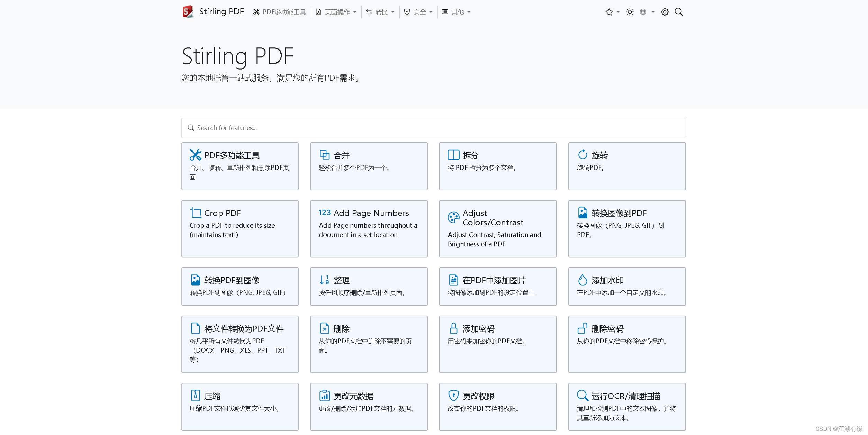Click '整理' card heading

click(x=342, y=280)
